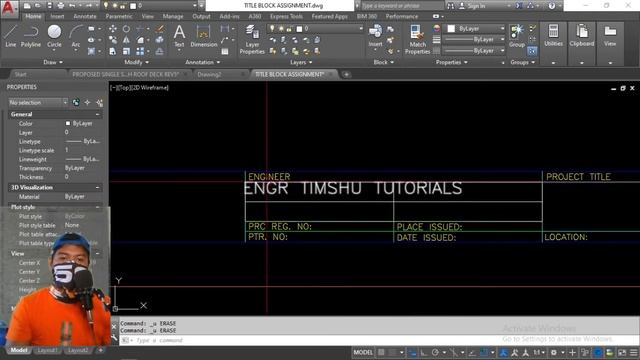This screenshot has width=640, height=360.
Task: Toggle polar tracking in status bar
Action: coord(435,352)
